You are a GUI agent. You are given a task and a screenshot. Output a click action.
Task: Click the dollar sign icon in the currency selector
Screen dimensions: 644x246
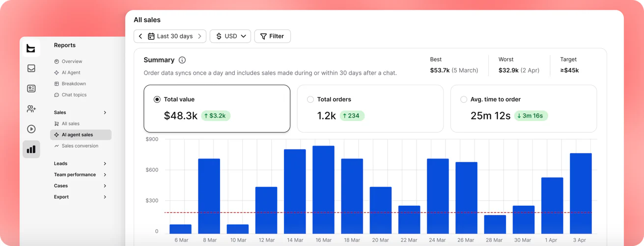(x=219, y=36)
